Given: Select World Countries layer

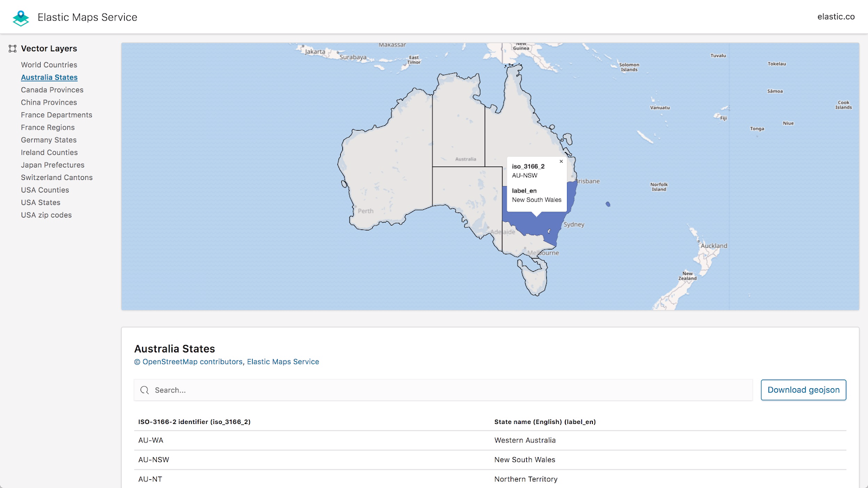Looking at the screenshot, I should tap(49, 65).
